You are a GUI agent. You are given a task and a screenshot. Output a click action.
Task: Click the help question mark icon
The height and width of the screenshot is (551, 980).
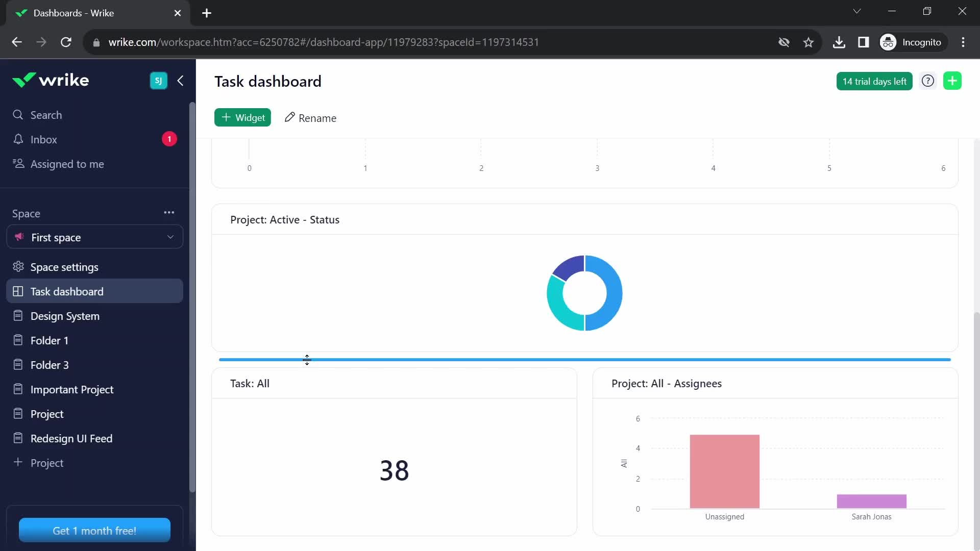[929, 81]
